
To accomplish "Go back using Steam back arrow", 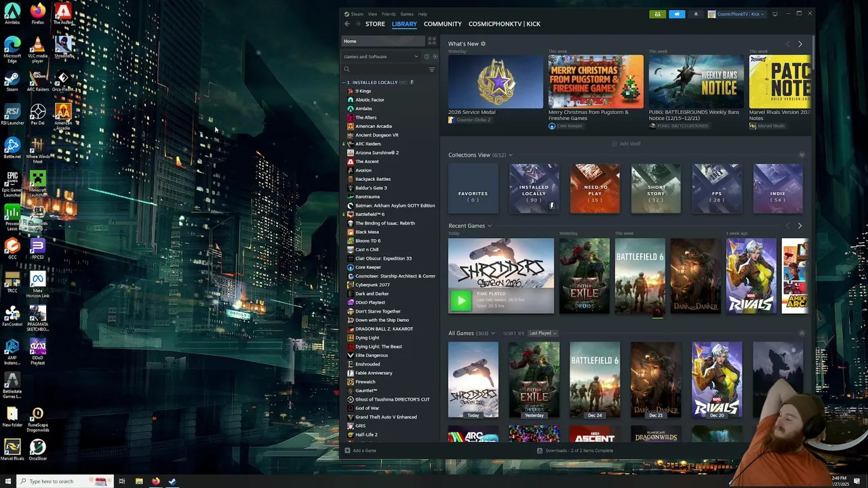I will (347, 24).
